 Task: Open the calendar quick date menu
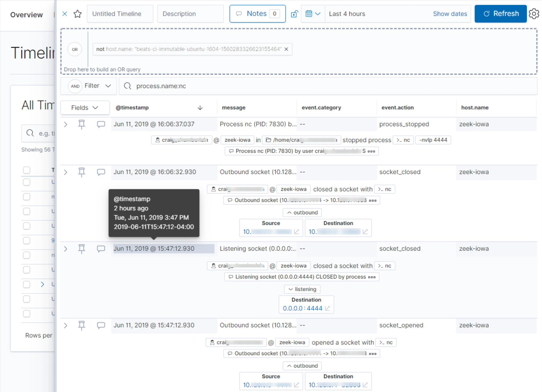coord(313,14)
